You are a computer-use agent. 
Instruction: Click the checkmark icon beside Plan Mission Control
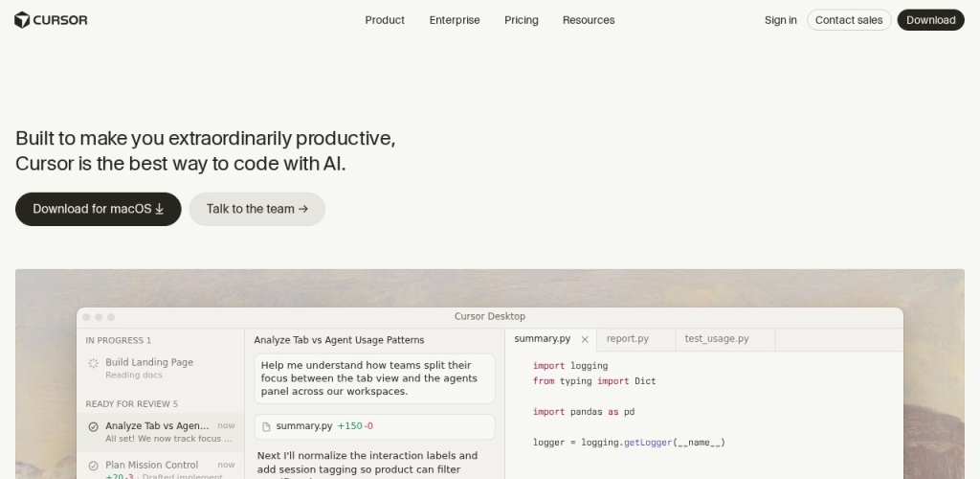(x=93, y=466)
